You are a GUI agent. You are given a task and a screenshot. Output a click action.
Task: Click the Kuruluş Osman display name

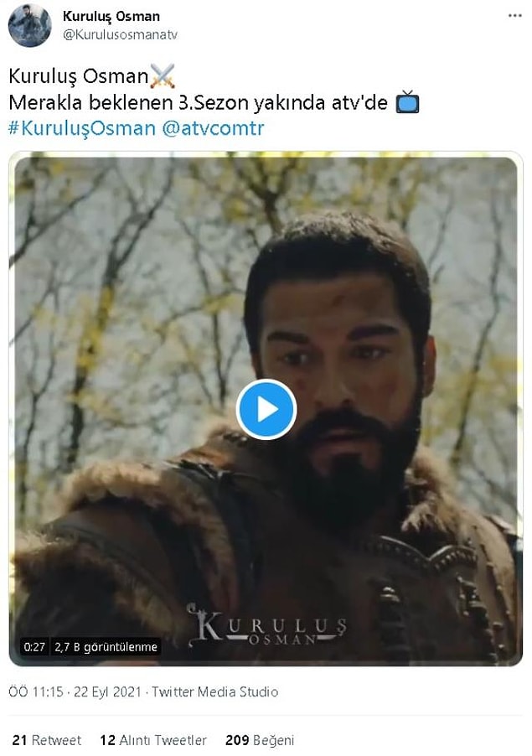(111, 17)
